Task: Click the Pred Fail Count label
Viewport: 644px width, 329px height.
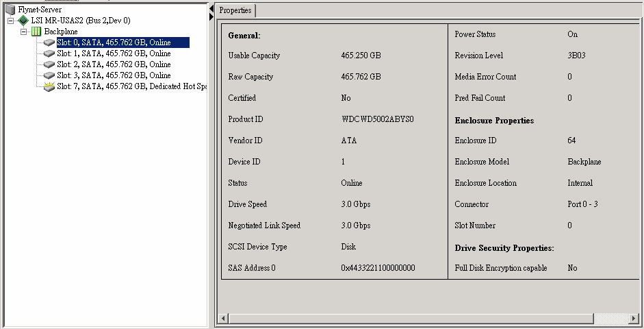Action: [480, 98]
